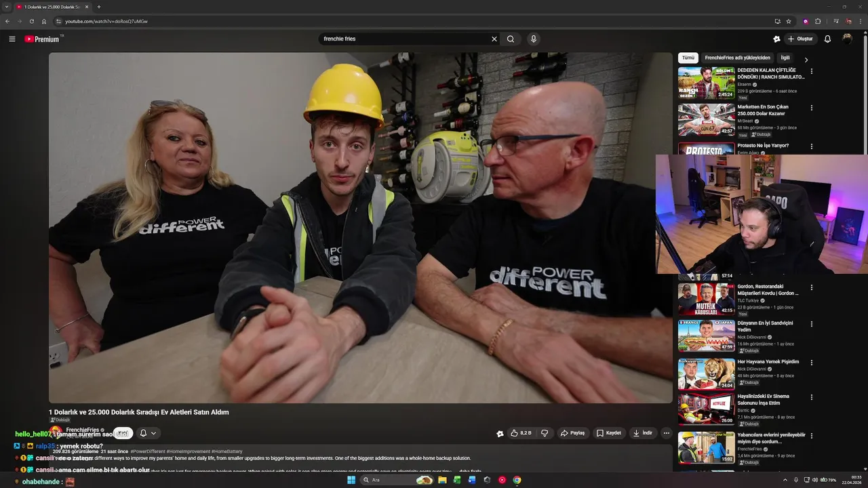
Task: Save video with Kaydet button
Action: (x=608, y=433)
